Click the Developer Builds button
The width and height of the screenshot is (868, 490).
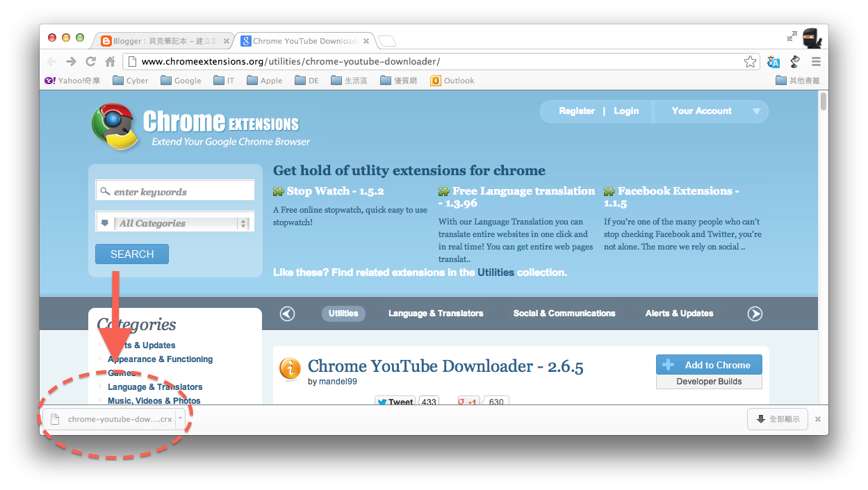point(709,382)
